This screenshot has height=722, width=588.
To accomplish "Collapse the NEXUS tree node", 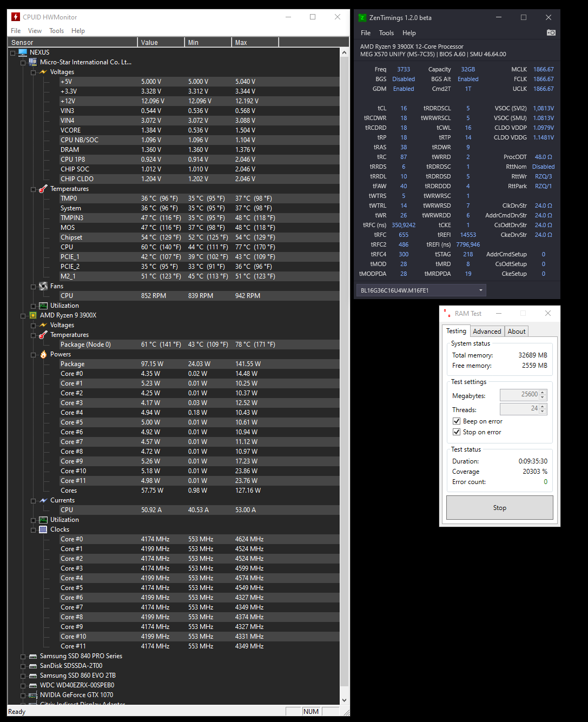I will pos(12,52).
